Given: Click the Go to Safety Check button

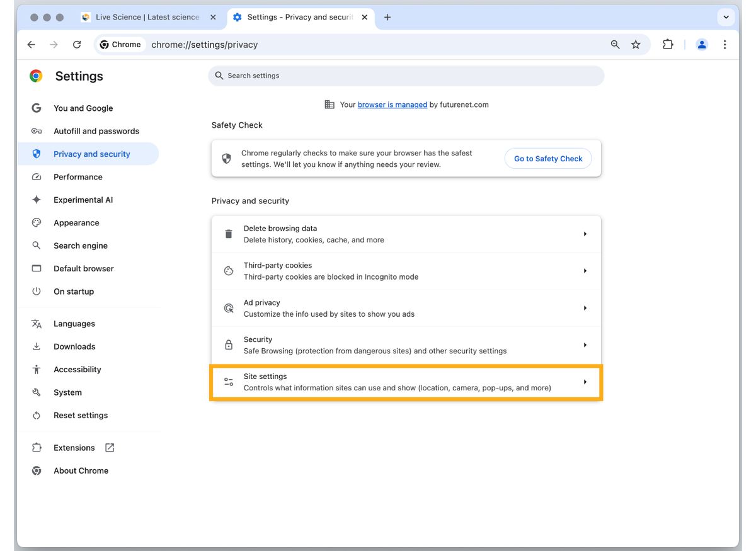Looking at the screenshot, I should click(547, 158).
